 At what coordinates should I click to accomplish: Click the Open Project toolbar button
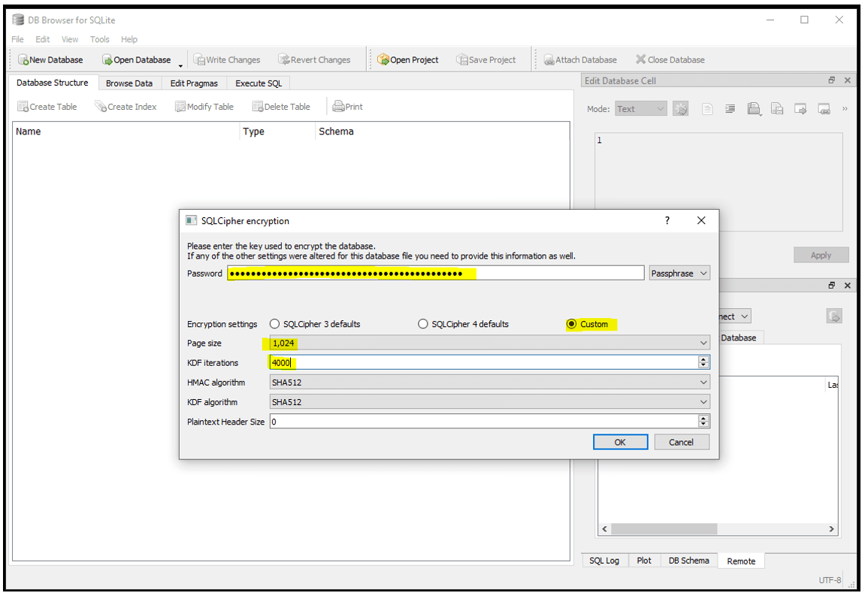click(x=408, y=60)
